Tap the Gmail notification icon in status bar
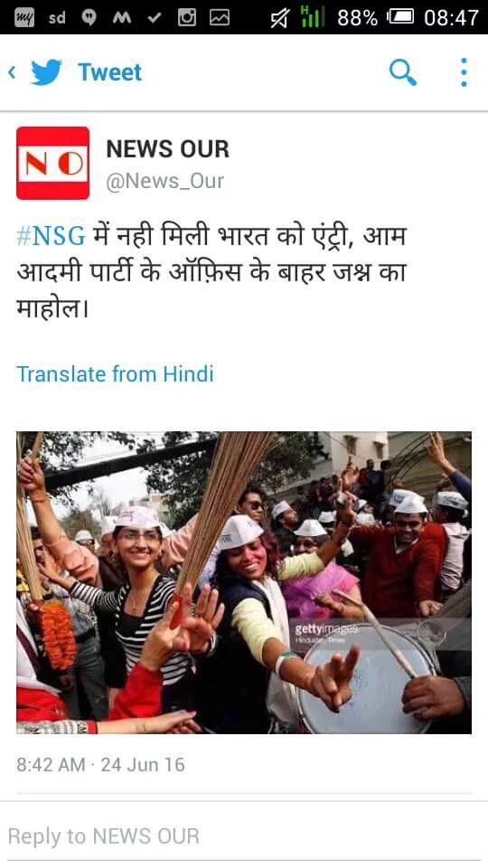Screen dimensions: 488x868 click(x=122, y=18)
